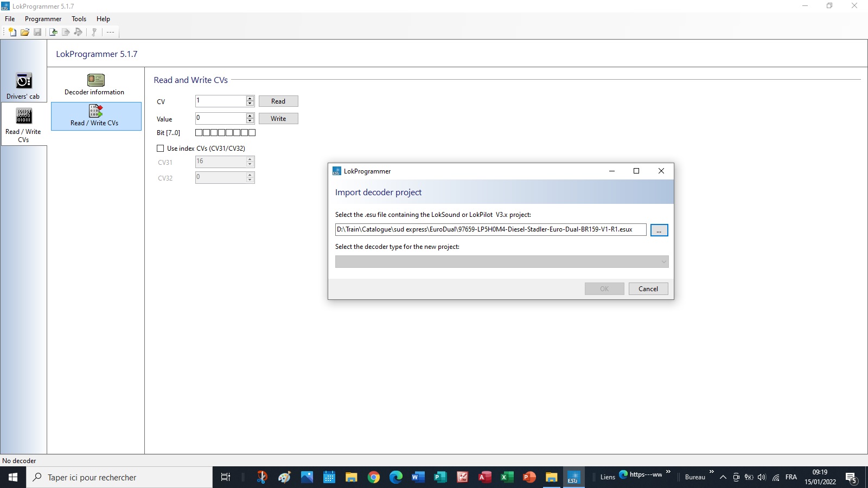
Task: Click the browse '...' button in the import dialog
Action: coord(659,230)
